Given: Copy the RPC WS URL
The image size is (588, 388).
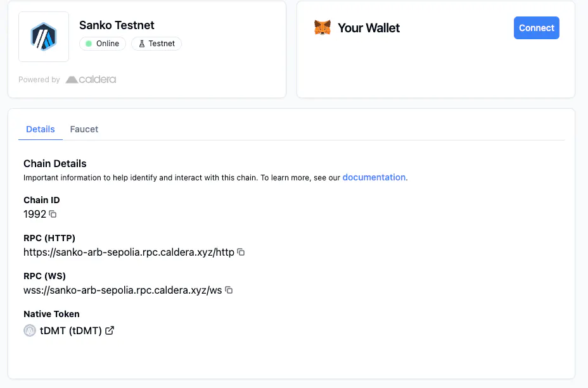Looking at the screenshot, I should pyautogui.click(x=229, y=291).
